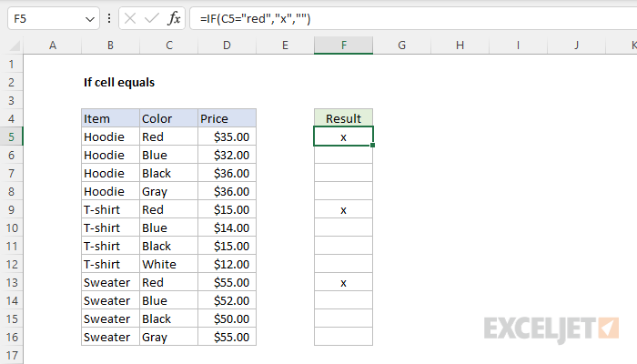Select the cell containing White

[169, 264]
